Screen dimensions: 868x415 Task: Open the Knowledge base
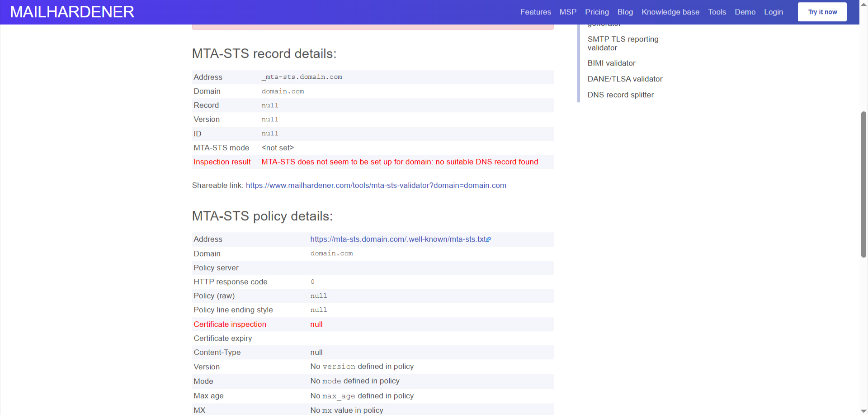(x=670, y=12)
